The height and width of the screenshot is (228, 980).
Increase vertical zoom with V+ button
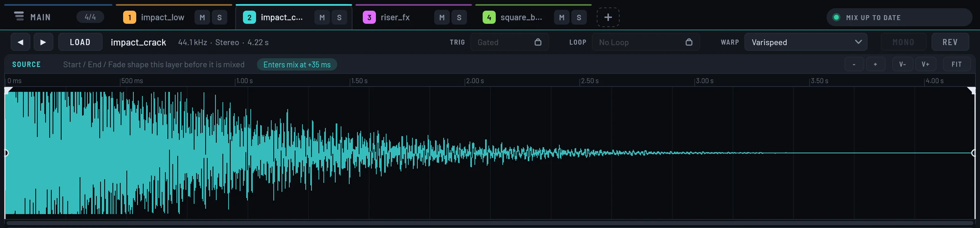tap(925, 64)
